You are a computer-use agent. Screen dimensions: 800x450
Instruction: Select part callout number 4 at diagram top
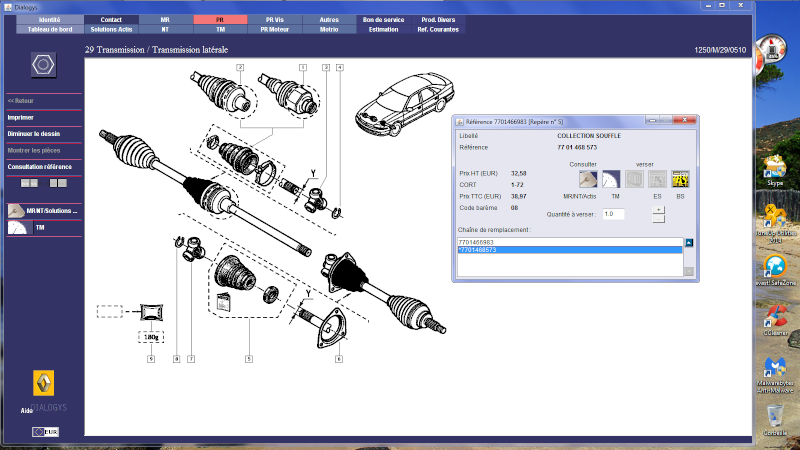tap(339, 67)
